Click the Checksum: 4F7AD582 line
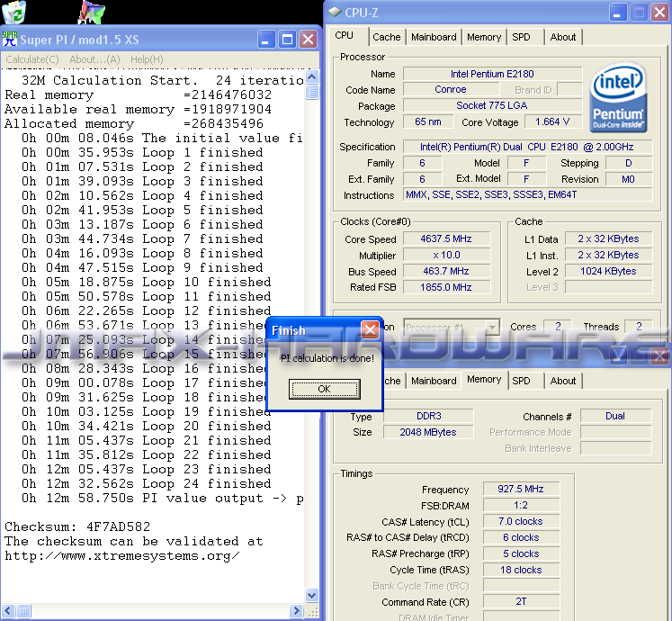Image resolution: width=672 pixels, height=621 pixels. [x=77, y=526]
